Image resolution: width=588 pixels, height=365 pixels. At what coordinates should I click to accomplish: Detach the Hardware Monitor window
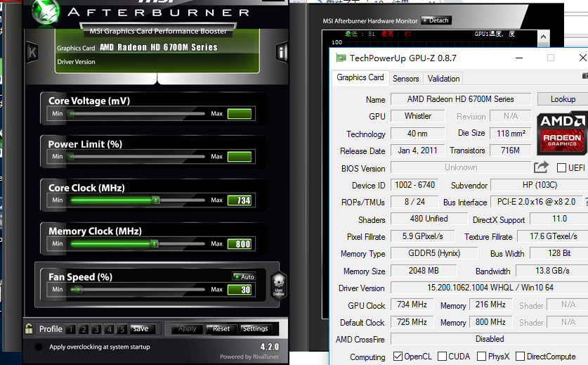(x=436, y=20)
